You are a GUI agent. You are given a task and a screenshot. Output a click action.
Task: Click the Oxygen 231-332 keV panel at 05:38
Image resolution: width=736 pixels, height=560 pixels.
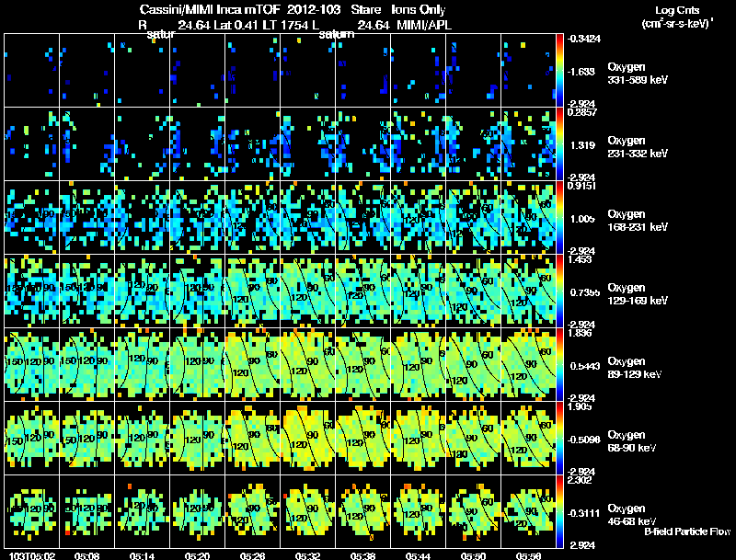[x=362, y=144]
